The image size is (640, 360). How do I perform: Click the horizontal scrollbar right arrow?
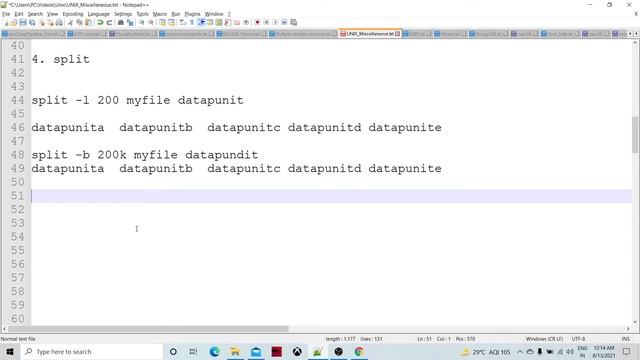coord(628,329)
